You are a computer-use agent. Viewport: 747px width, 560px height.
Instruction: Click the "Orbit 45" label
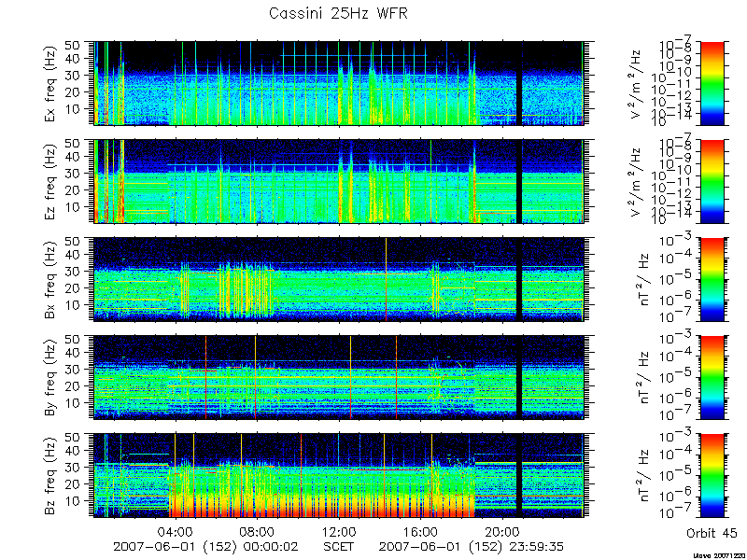tap(712, 533)
